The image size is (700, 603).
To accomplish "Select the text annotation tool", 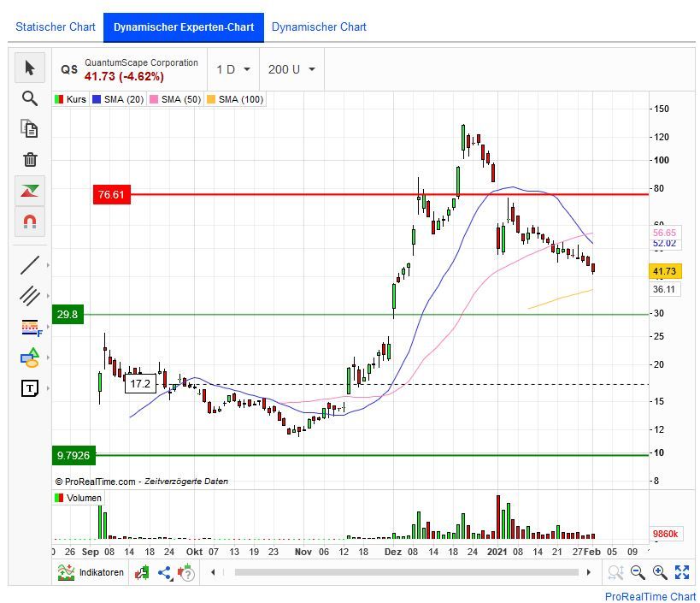I will tap(30, 388).
